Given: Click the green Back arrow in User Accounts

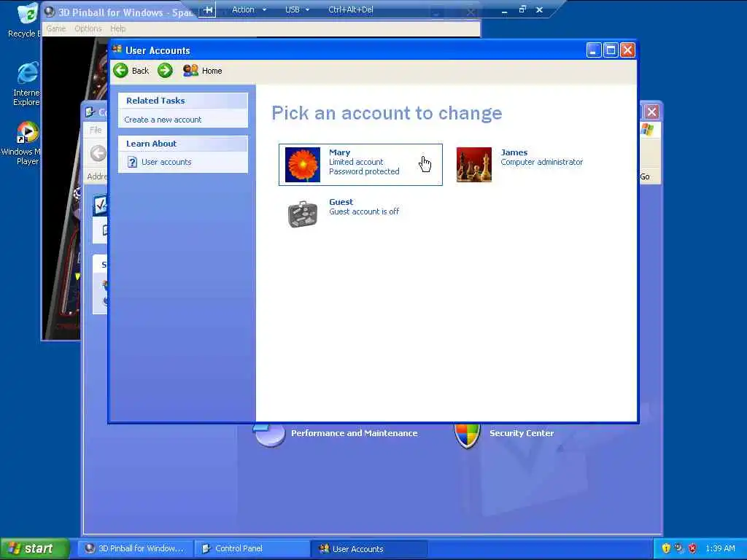Looking at the screenshot, I should click(x=120, y=71).
